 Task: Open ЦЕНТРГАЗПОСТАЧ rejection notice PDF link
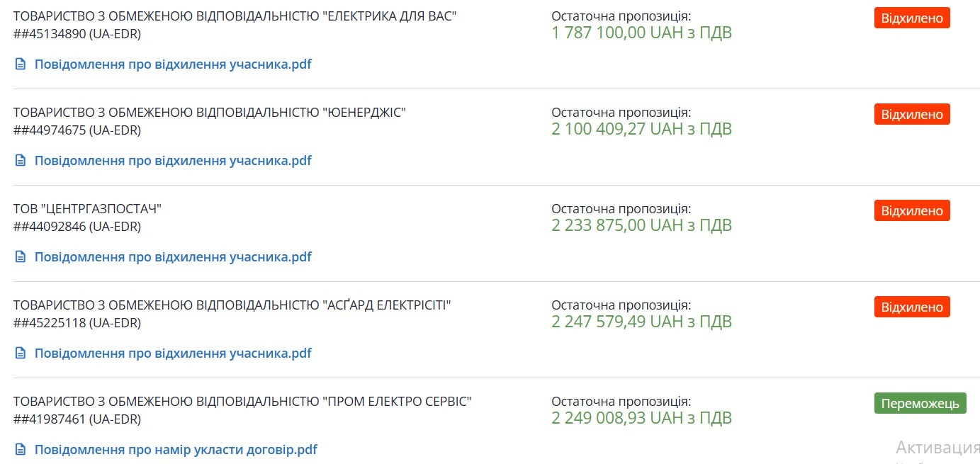coord(173,257)
